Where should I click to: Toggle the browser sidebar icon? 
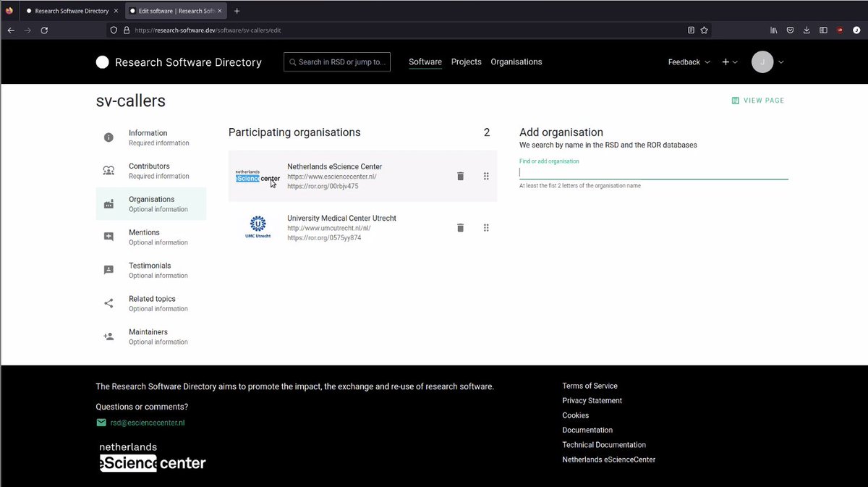pyautogui.click(x=823, y=30)
